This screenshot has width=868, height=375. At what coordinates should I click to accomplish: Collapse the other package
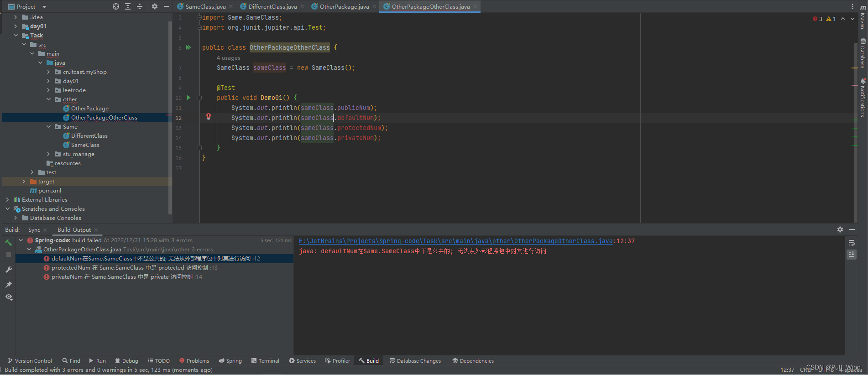48,99
